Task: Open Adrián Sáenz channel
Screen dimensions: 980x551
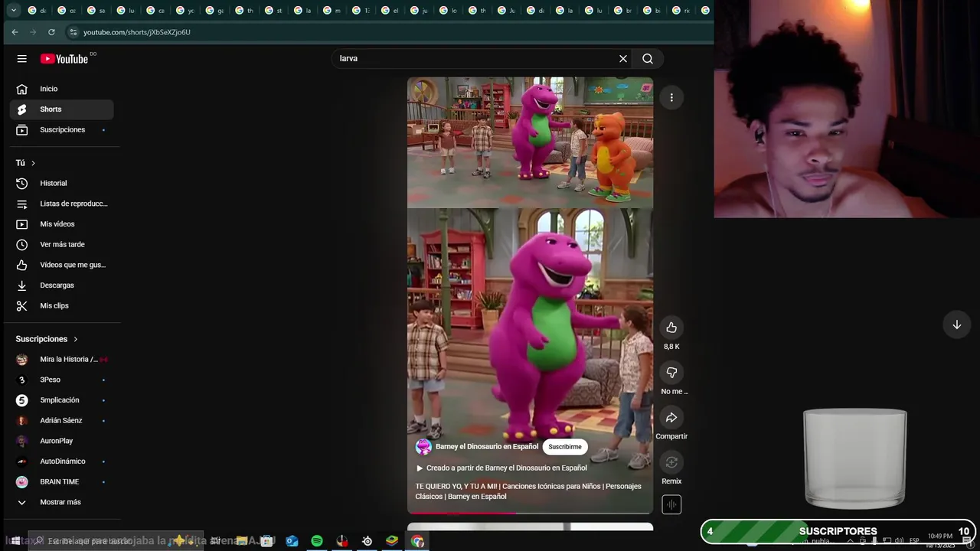Action: pos(61,421)
